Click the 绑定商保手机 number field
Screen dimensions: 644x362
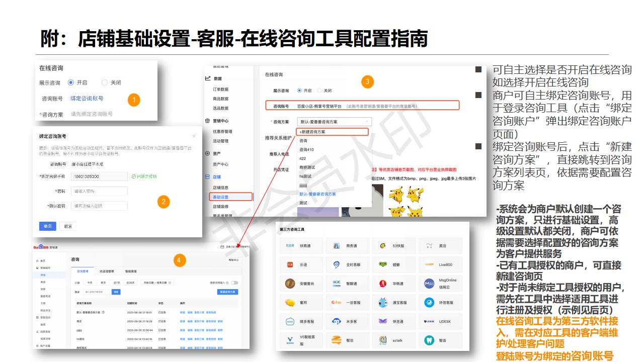coord(99,176)
